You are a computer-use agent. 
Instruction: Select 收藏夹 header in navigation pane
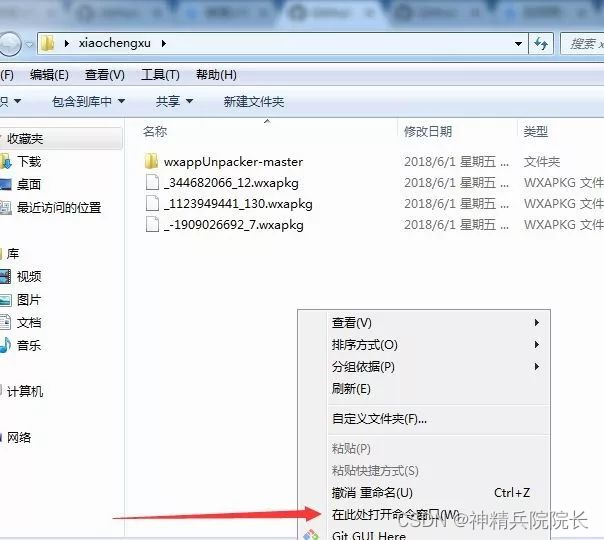coord(25,139)
